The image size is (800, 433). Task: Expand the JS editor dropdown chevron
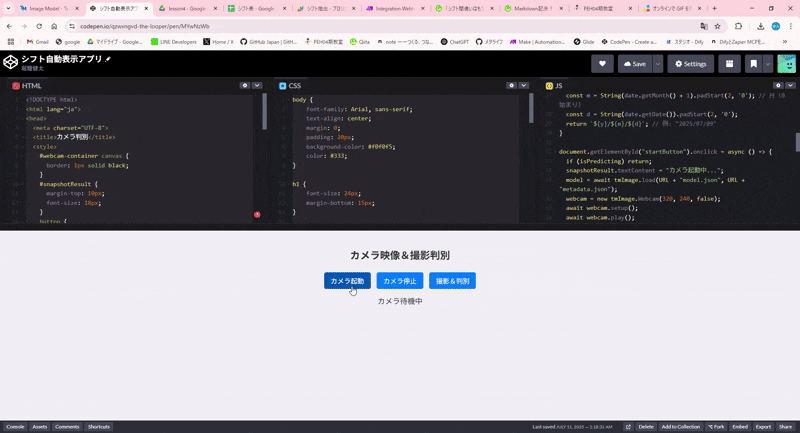click(790, 85)
